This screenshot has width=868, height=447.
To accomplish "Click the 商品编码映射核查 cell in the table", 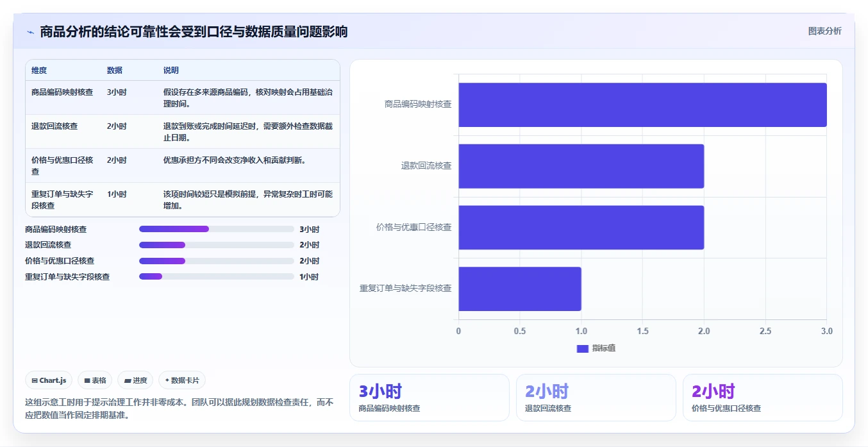I will [x=62, y=92].
